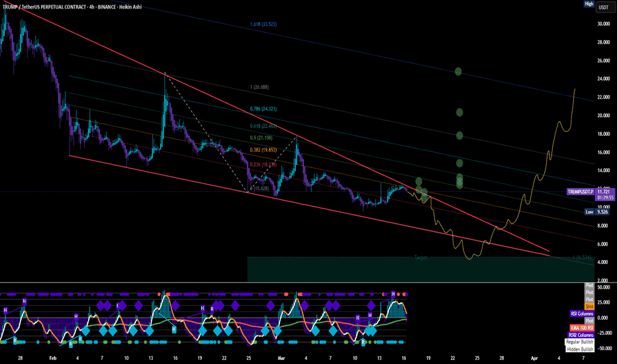The width and height of the screenshot is (617, 364).
Task: Select the 0.5 (21.158) Fibonacci label
Action: point(261,138)
